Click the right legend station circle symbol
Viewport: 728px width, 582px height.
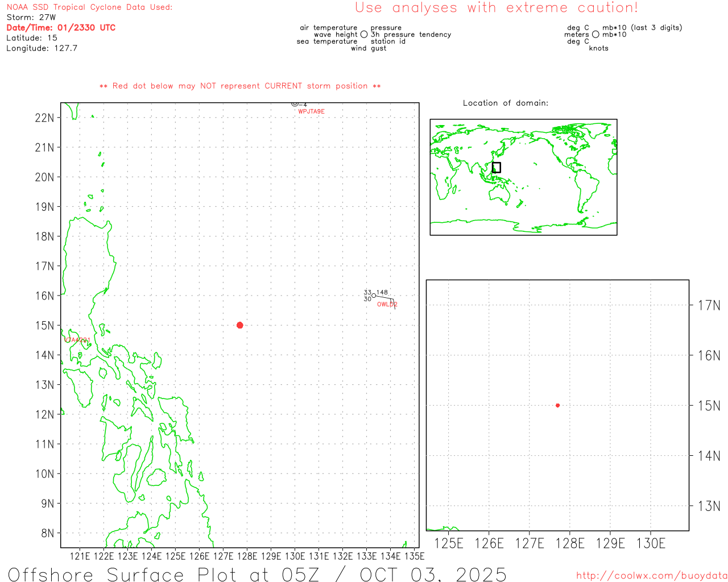tap(595, 35)
